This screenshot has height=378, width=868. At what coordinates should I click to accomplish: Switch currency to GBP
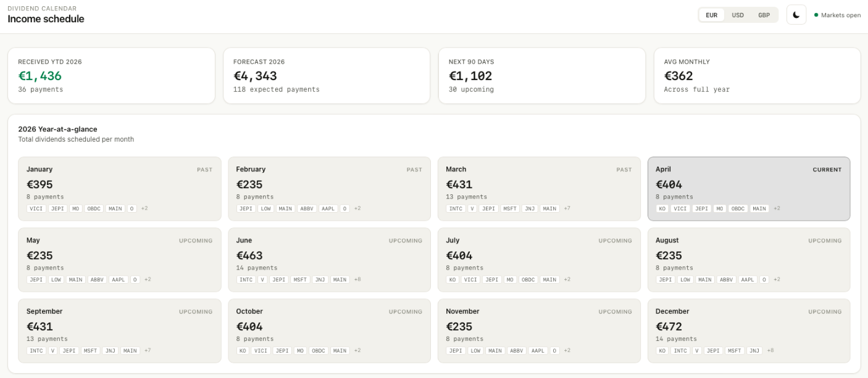coord(764,15)
